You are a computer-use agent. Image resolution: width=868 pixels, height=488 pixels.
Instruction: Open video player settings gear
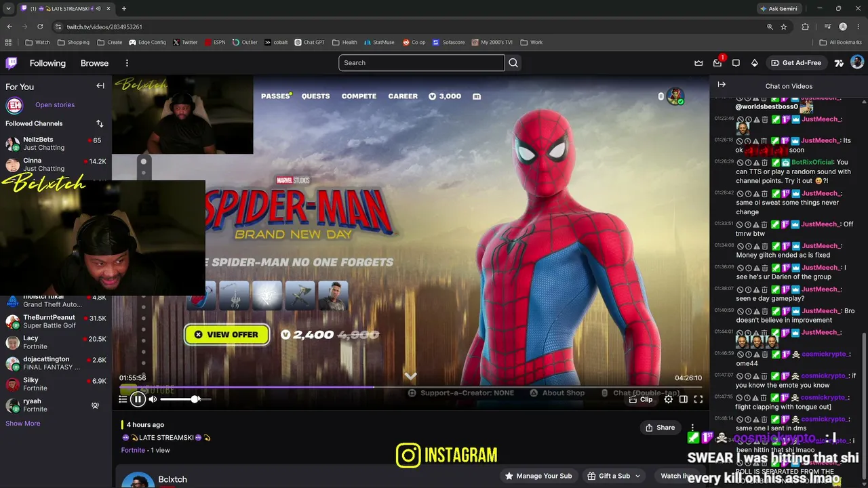coord(668,399)
